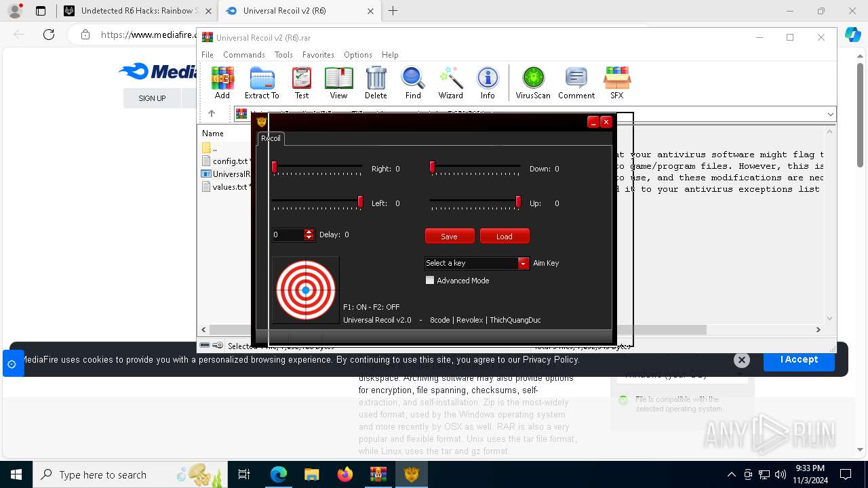Click the Comment toolbar icon
The width and height of the screenshot is (868, 488).
click(576, 83)
